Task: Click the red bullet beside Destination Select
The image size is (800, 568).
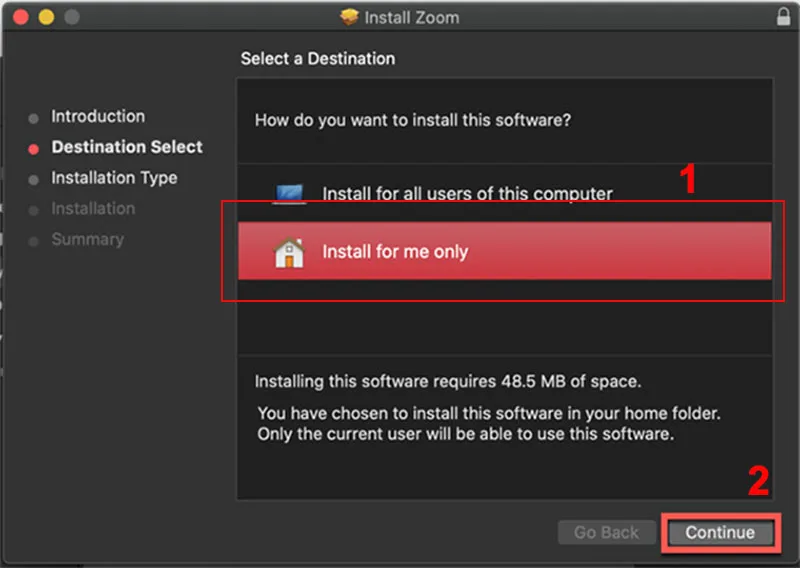Action: point(34,149)
